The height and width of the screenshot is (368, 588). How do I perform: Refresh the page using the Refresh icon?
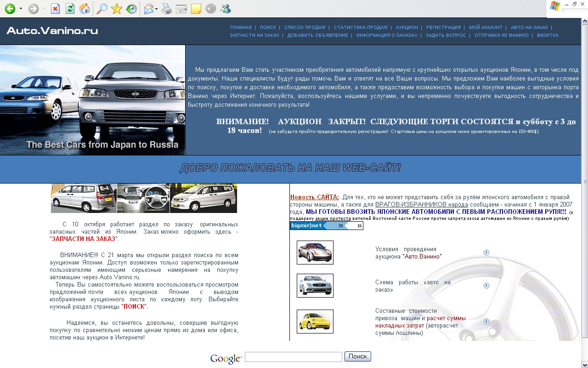point(70,8)
